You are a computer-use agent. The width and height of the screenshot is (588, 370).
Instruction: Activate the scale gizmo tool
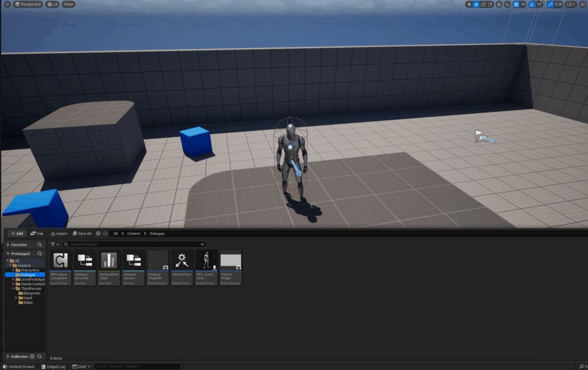point(490,4)
